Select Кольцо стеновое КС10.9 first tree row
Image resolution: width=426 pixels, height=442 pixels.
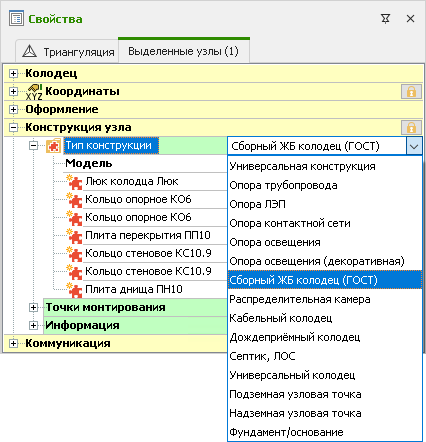[x=148, y=253]
